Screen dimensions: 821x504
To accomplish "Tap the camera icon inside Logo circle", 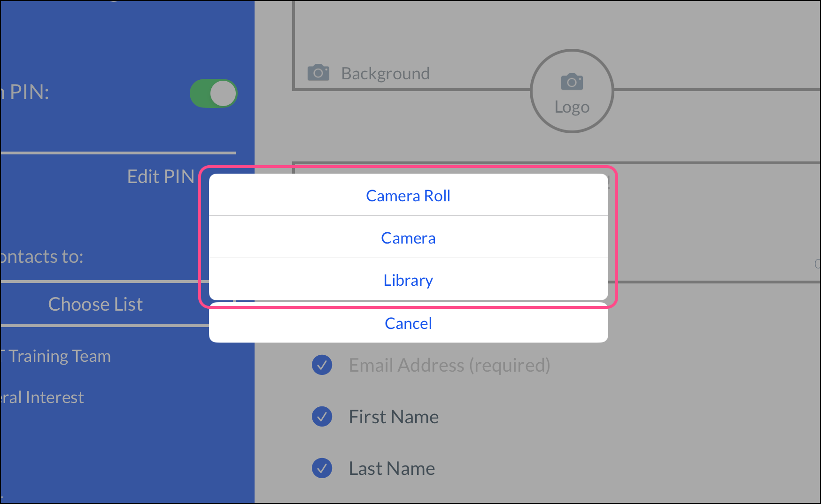I will click(572, 82).
